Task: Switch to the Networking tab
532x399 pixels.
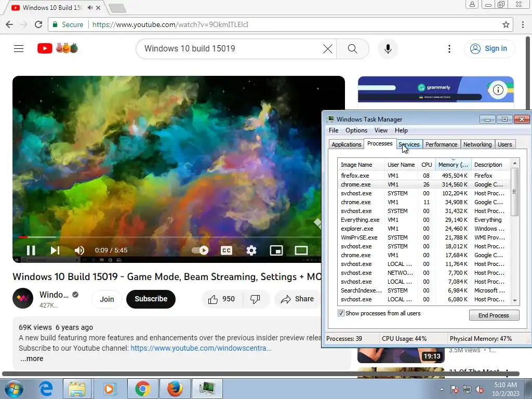Action: pos(477,144)
